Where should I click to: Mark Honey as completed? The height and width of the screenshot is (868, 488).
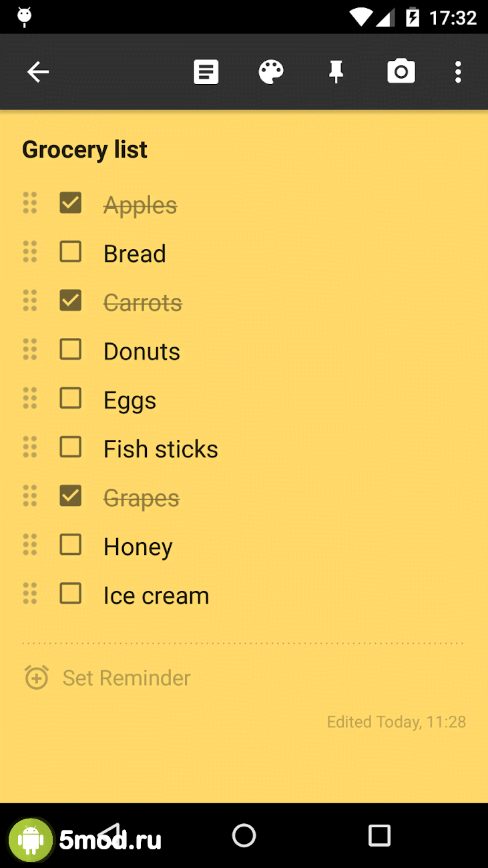pos(71,545)
